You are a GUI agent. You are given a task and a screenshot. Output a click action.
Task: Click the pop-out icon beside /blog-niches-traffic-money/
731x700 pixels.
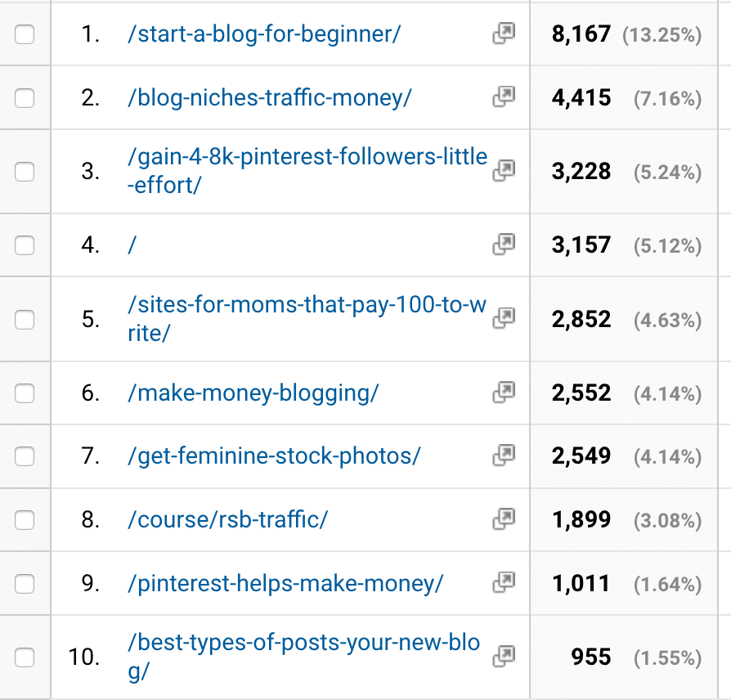[x=505, y=97]
